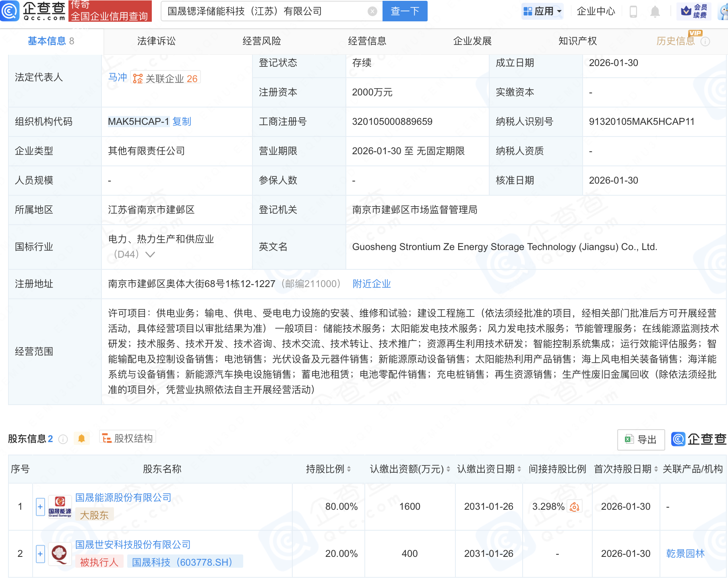
Task: Click the user avatar icon top right
Action: [720, 11]
